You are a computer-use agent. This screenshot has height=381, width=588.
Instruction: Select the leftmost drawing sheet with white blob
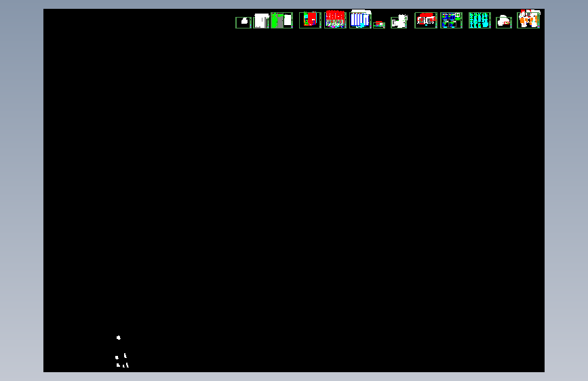(243, 22)
